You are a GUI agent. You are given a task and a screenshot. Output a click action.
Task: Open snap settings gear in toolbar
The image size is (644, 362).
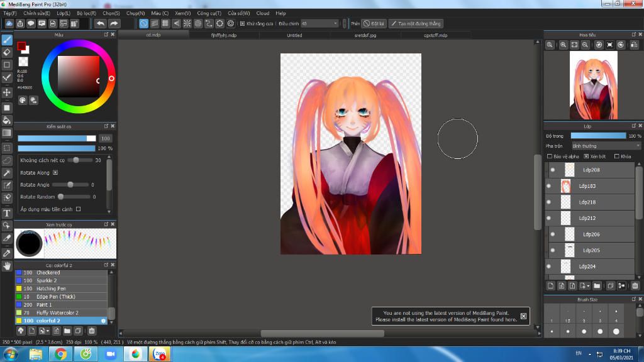[x=231, y=23]
